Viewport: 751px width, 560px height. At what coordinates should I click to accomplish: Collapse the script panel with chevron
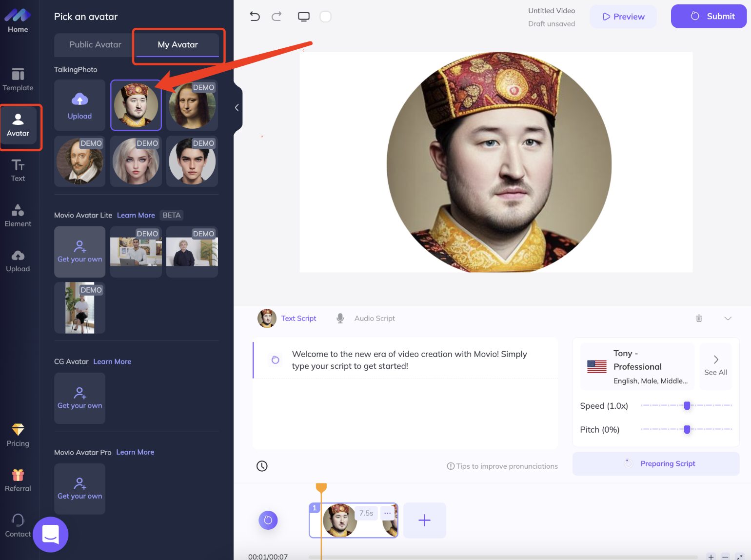point(728,318)
